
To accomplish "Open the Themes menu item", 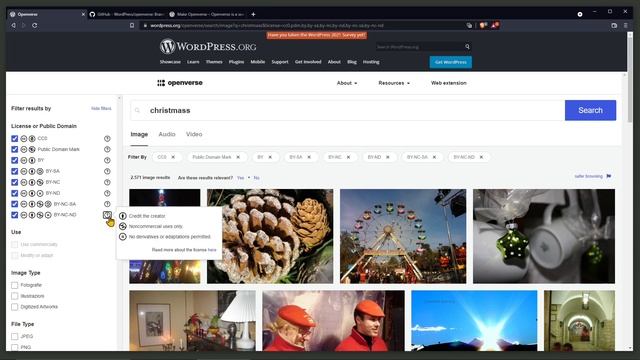I will point(214,62).
